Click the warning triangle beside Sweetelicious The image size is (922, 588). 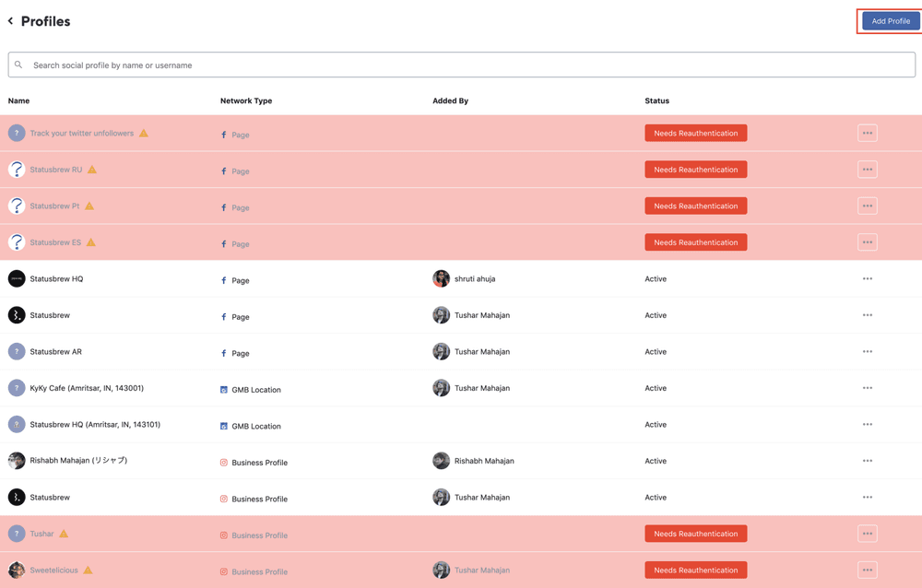tap(88, 570)
